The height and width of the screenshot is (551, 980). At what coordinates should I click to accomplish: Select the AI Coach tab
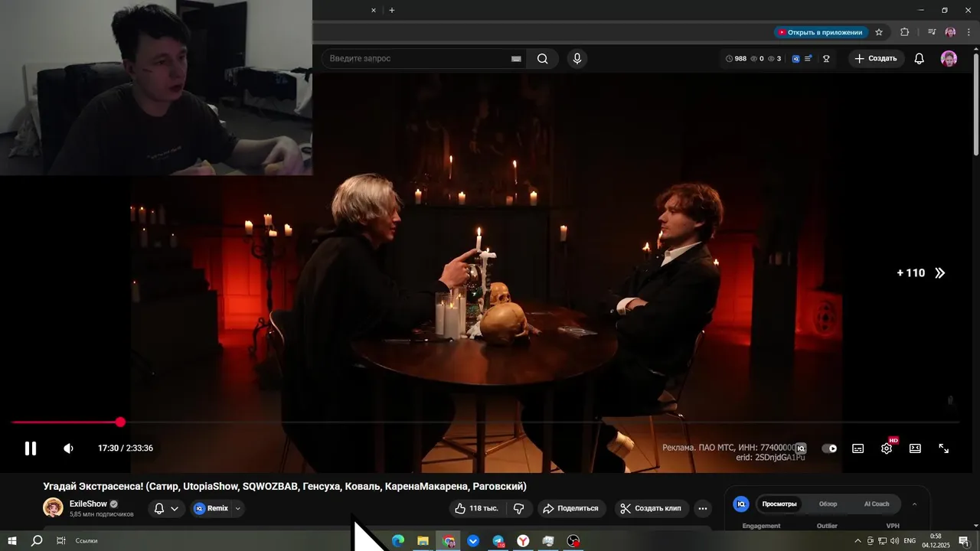[877, 504]
